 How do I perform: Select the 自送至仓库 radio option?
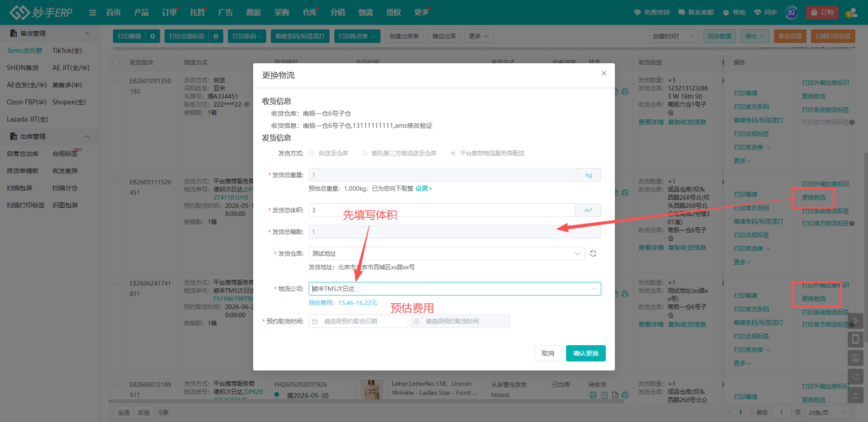coord(312,153)
